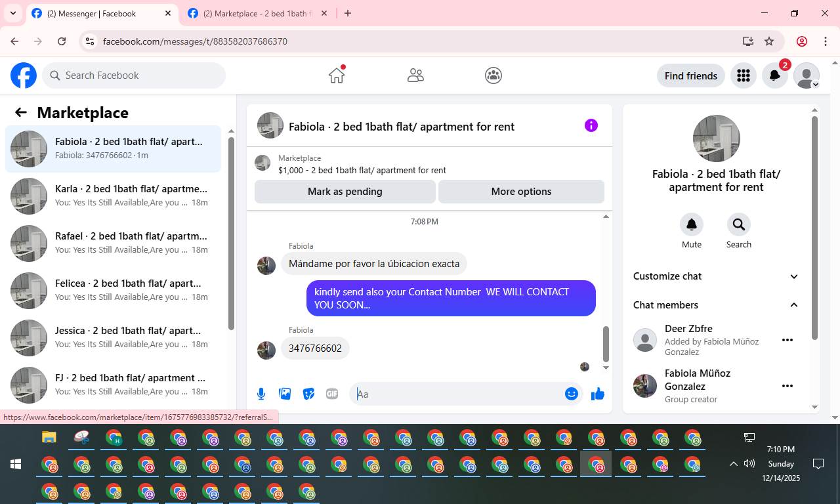View site information icon in address bar

point(91,41)
